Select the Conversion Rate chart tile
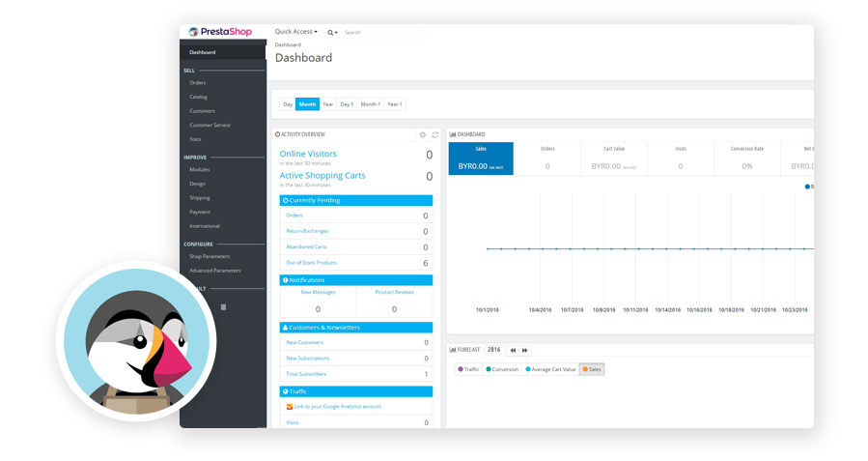 click(x=746, y=158)
